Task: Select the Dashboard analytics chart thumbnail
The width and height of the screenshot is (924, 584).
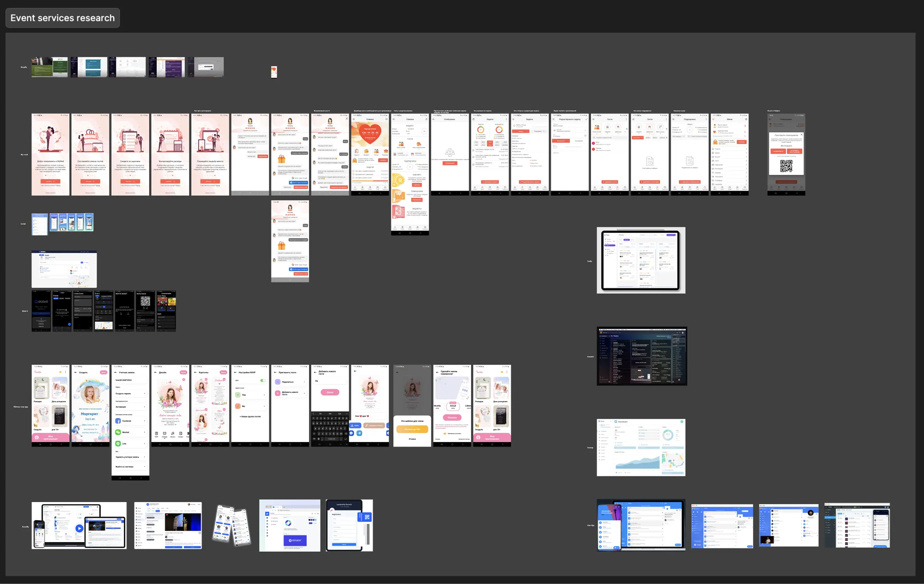Action: click(641, 447)
